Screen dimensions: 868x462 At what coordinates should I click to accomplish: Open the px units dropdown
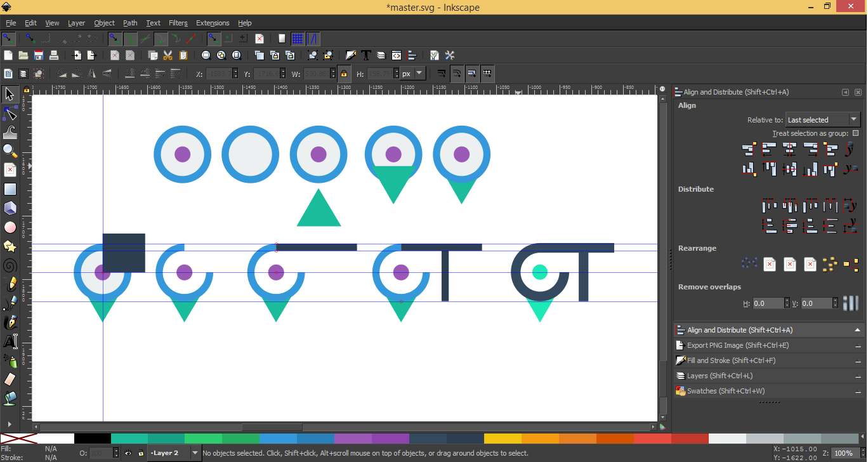click(x=412, y=74)
